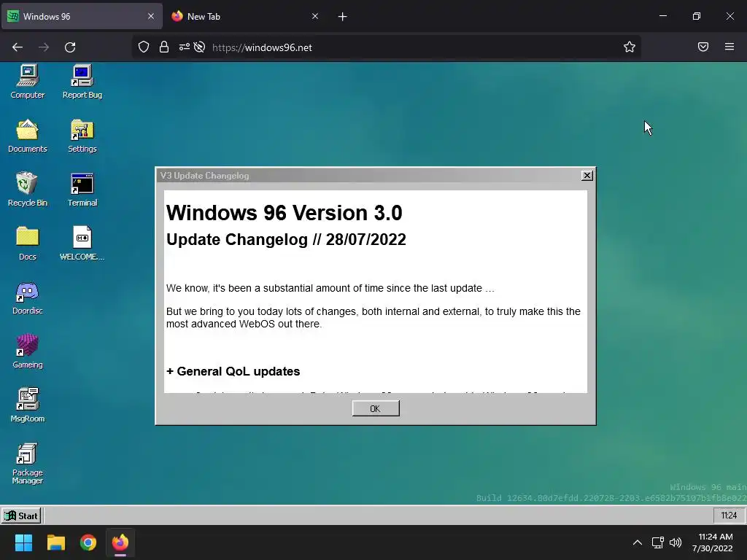
Task: Click the tracking protection shield icon
Action: point(144,47)
